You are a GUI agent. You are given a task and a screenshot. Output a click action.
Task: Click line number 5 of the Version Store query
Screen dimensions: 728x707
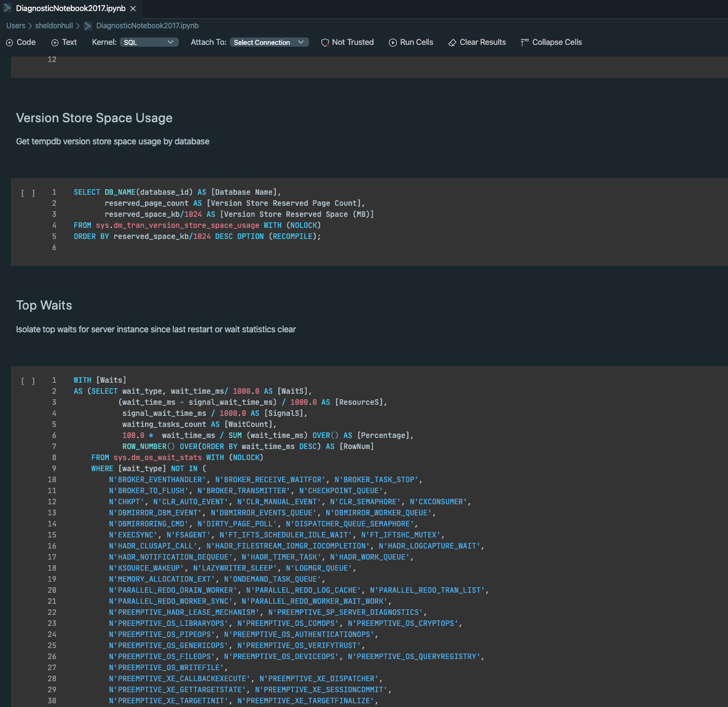53,236
